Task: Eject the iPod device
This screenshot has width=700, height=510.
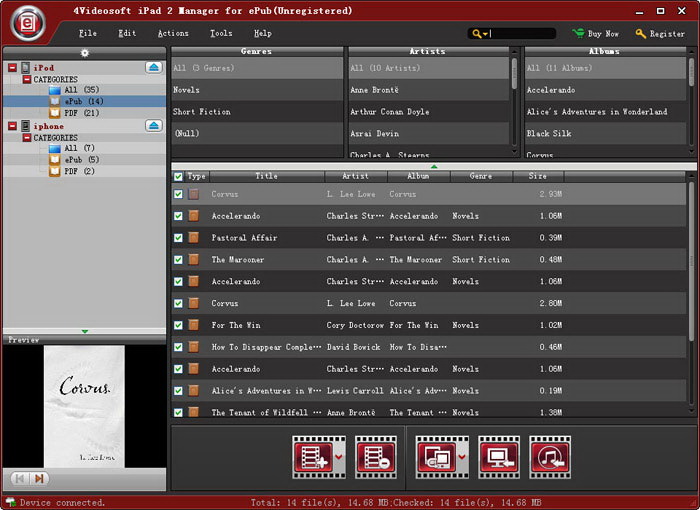Action: (x=153, y=67)
